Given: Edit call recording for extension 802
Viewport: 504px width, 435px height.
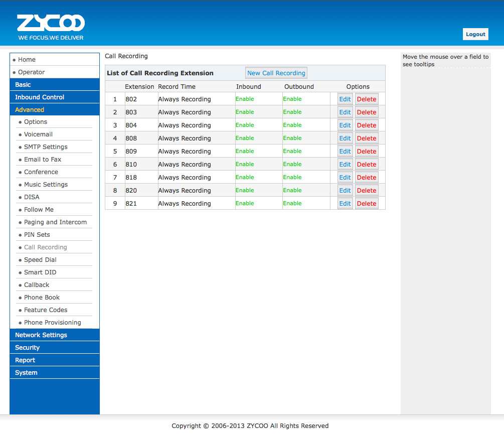Looking at the screenshot, I should click(x=345, y=99).
